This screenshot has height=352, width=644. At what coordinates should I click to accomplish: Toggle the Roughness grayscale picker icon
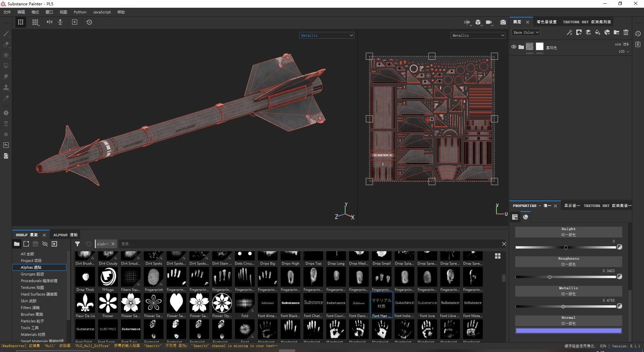620,277
